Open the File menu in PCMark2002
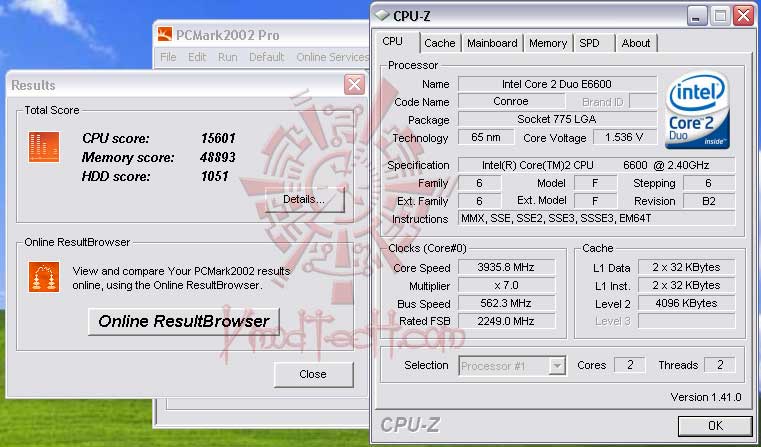761x447 pixels. point(168,57)
